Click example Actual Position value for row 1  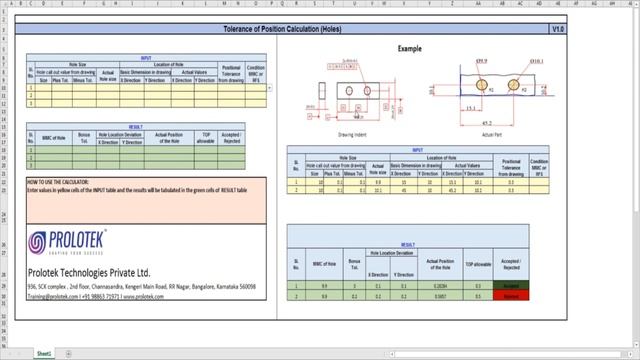pos(440,286)
